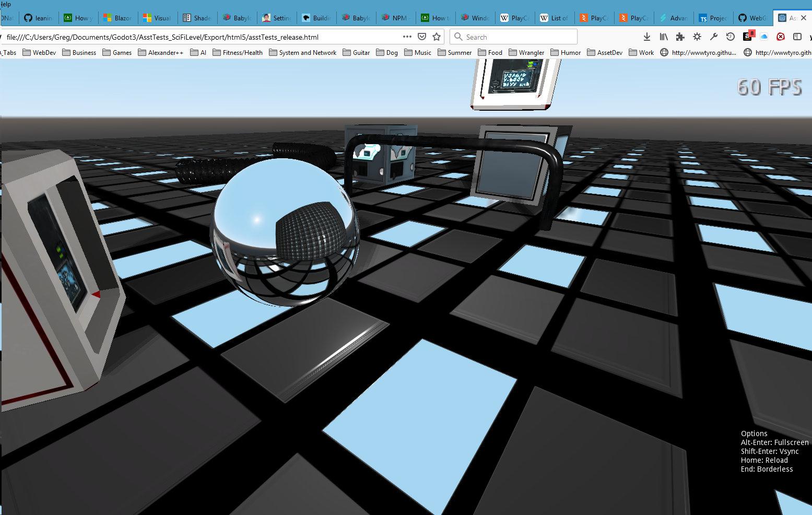Viewport: 812px width, 515px height.
Task: Open the Firefox Library toolbar icon
Action: (x=664, y=37)
